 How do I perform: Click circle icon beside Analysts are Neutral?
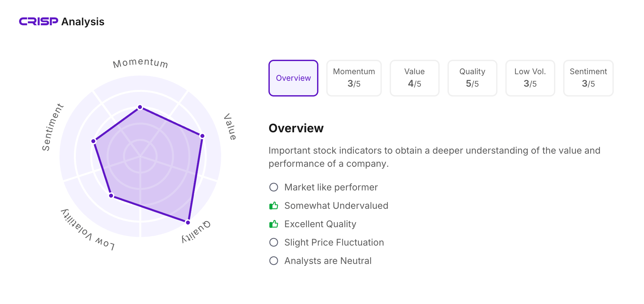click(x=273, y=261)
